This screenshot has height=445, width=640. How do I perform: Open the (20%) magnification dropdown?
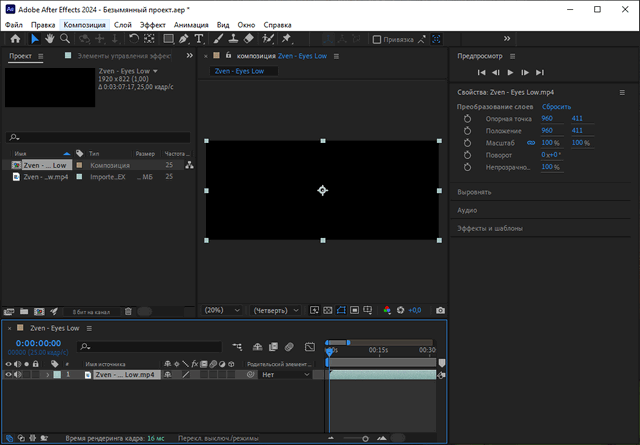point(221,311)
